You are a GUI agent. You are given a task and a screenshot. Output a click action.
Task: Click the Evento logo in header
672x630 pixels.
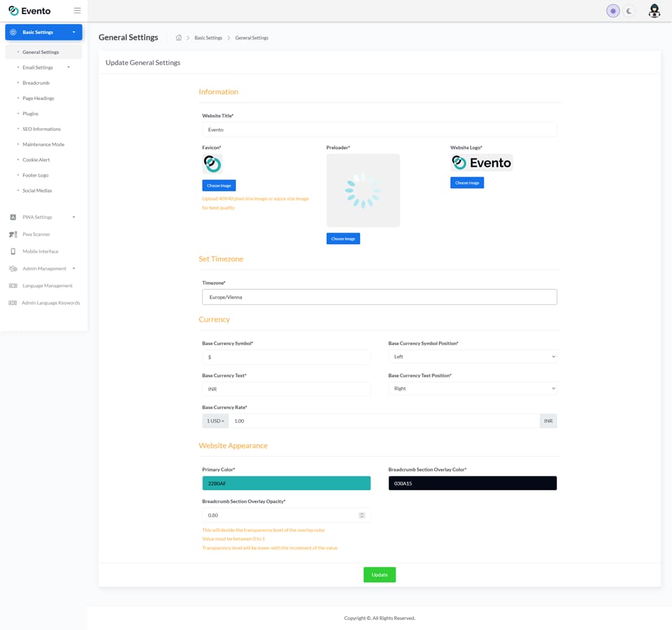point(30,11)
